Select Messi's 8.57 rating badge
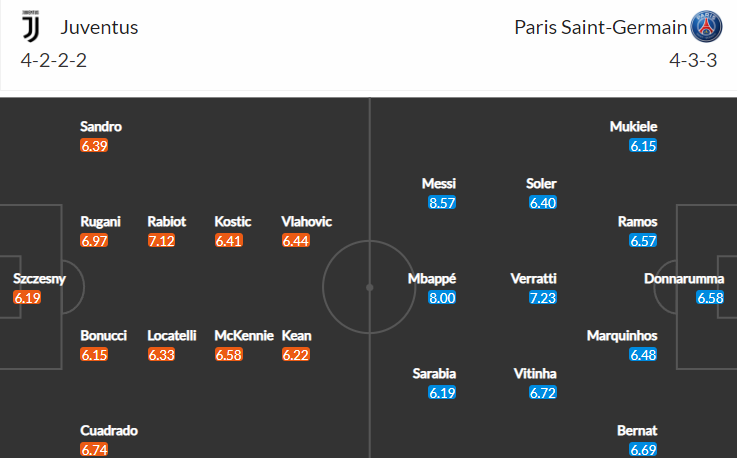The image size is (737, 458). 442,203
